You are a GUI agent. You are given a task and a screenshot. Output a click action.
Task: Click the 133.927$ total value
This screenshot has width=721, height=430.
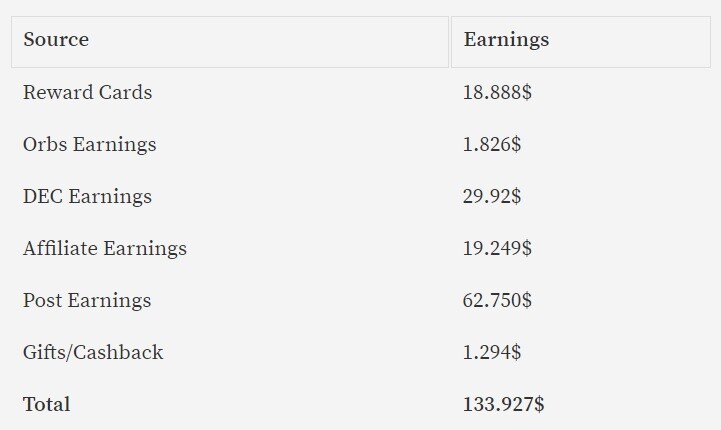[504, 404]
